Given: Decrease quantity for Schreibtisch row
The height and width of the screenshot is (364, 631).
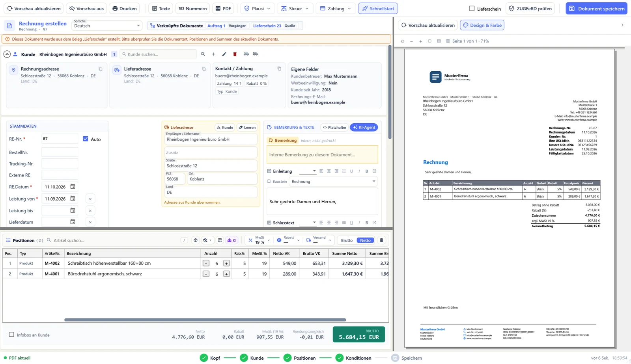Looking at the screenshot, I should [206, 263].
